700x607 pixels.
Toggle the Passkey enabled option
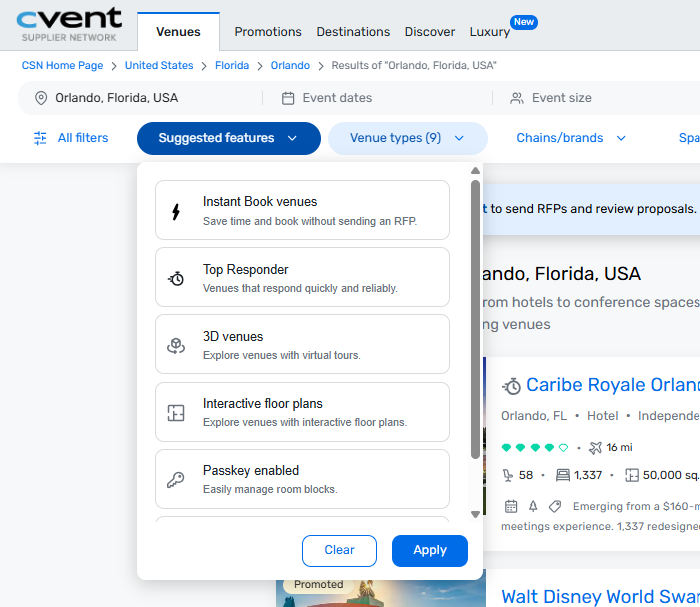(x=302, y=479)
